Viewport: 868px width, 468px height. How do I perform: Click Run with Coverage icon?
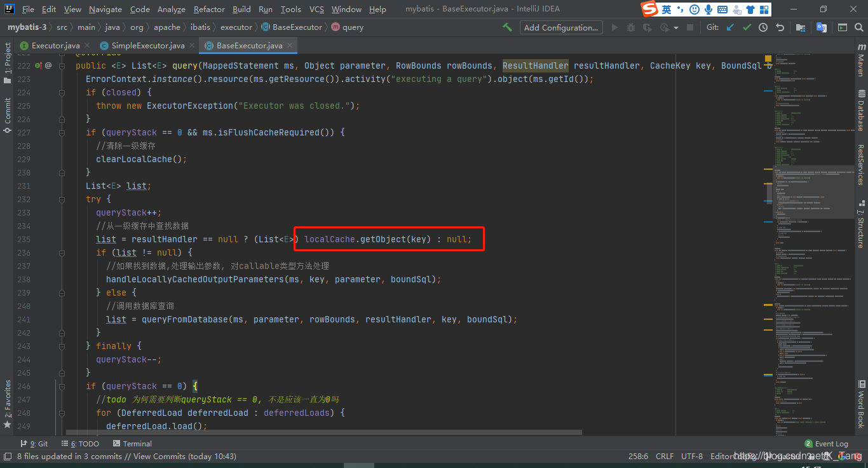click(648, 27)
